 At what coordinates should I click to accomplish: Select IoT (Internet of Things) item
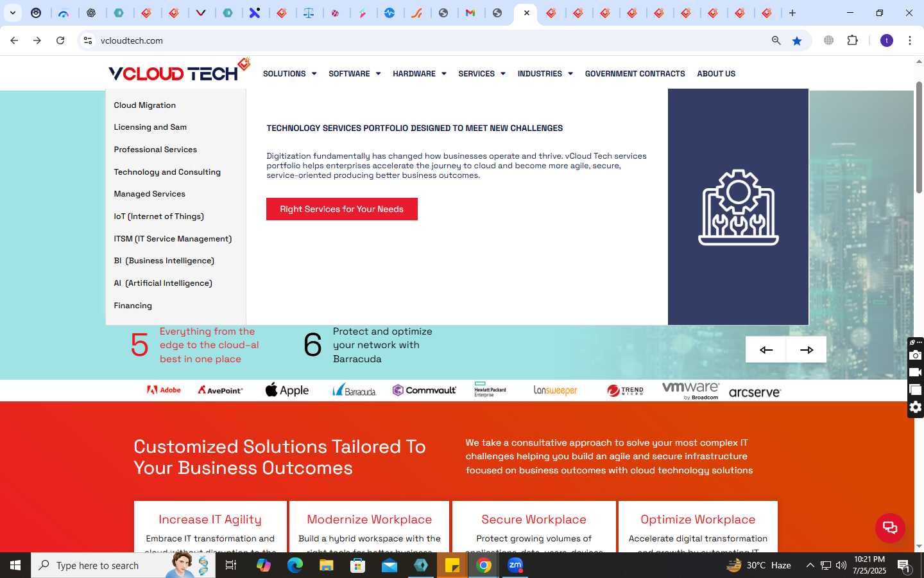(158, 216)
